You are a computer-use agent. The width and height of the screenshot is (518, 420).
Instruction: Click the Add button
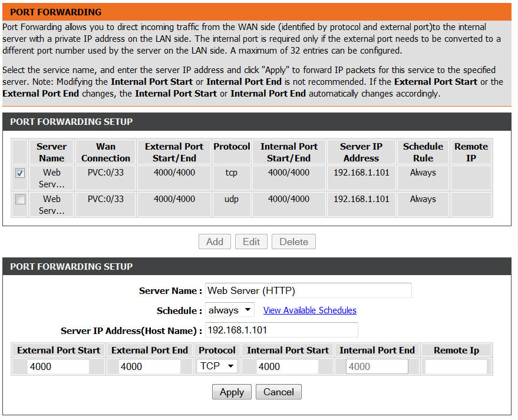click(x=215, y=242)
